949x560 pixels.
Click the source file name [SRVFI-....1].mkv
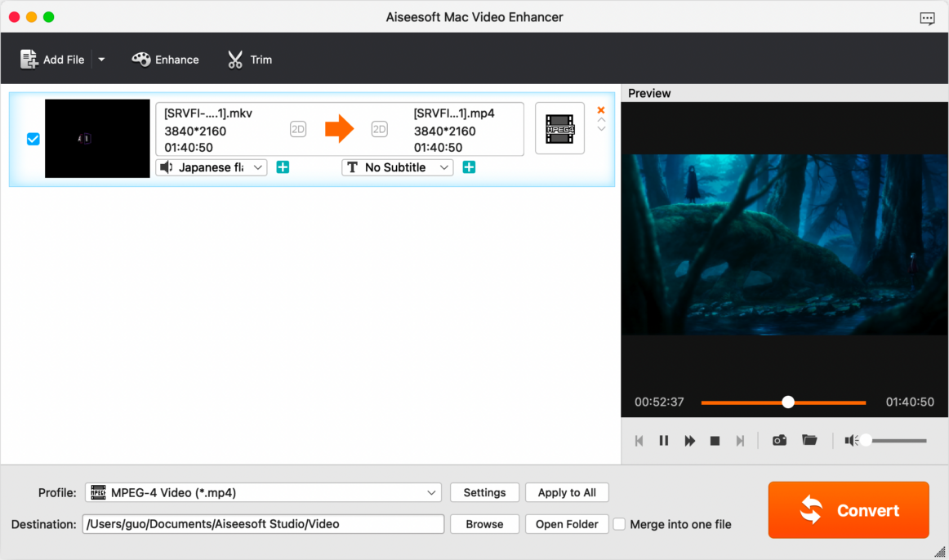[x=208, y=113]
